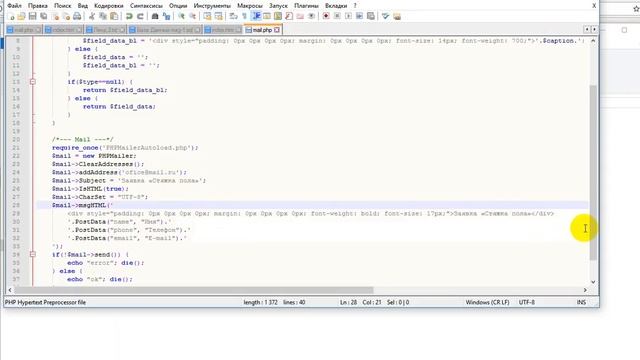Open the Файл menu
The image size is (640, 360).
click(15, 6)
